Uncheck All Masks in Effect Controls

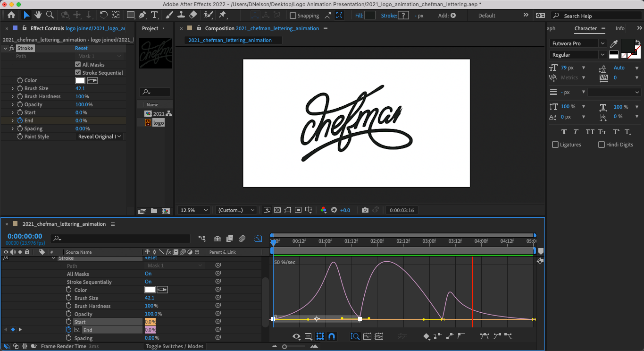coord(78,65)
